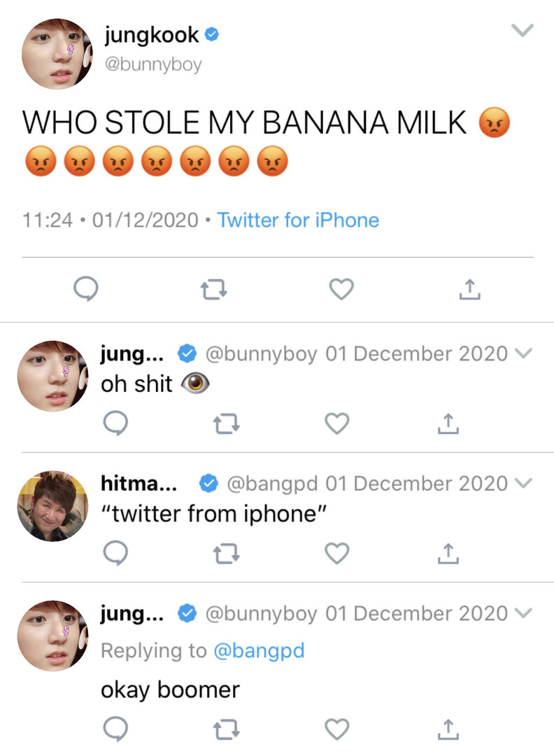This screenshot has height=756, width=554.
Task: Share the main banana milk tweet
Action: [x=469, y=289]
